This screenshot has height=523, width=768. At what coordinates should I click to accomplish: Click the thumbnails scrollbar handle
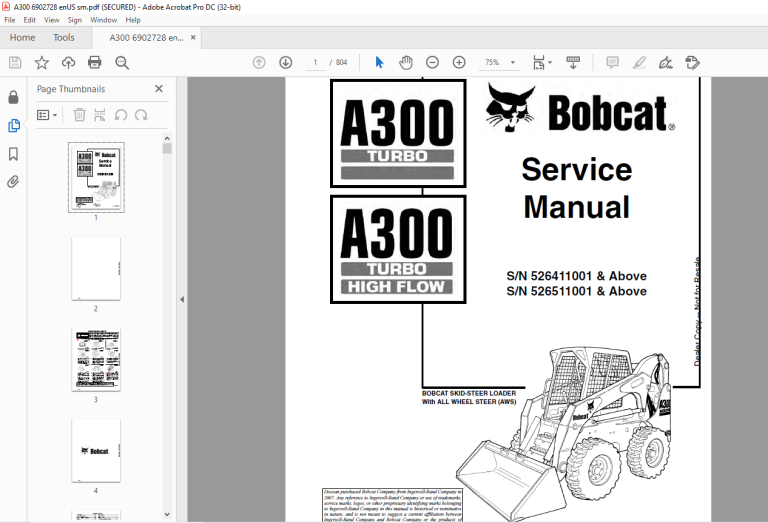[167, 148]
